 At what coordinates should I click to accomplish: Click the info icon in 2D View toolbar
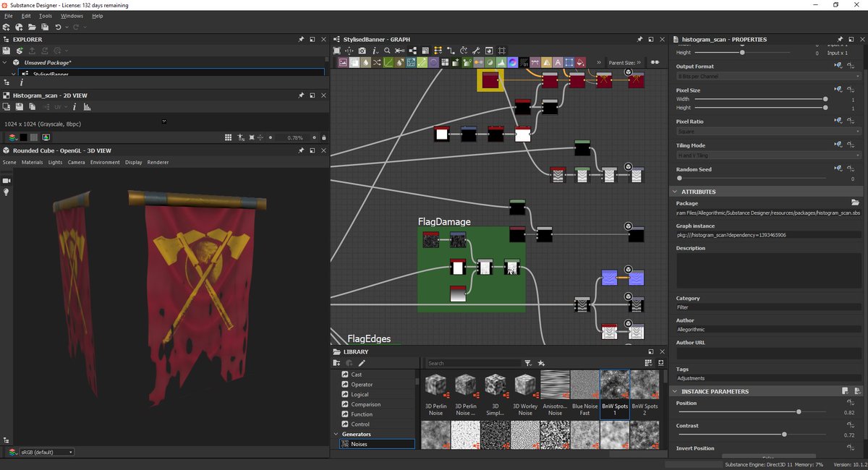pos(75,107)
